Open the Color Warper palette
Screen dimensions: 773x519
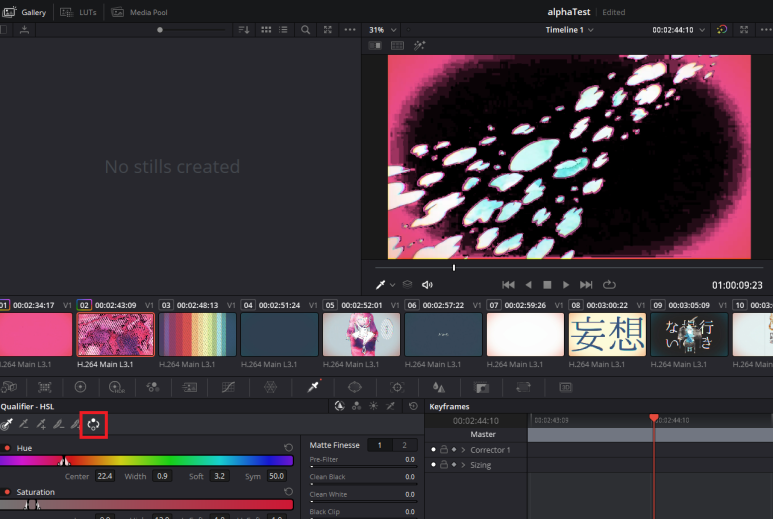270,387
